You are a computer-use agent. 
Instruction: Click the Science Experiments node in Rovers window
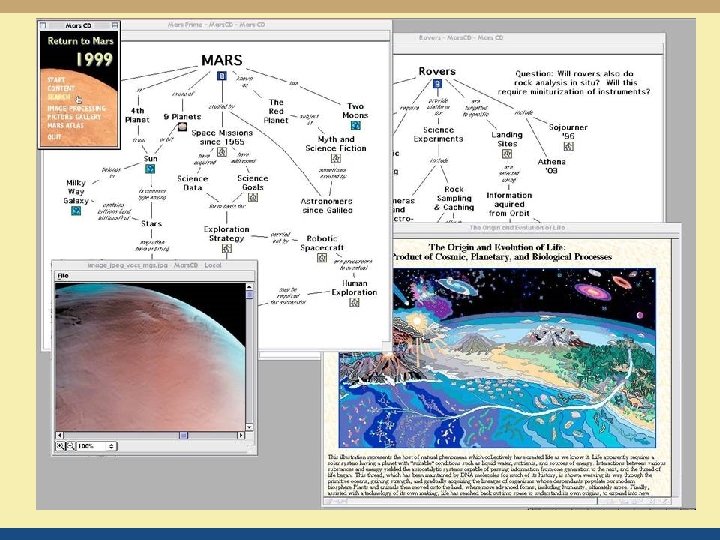[x=438, y=135]
